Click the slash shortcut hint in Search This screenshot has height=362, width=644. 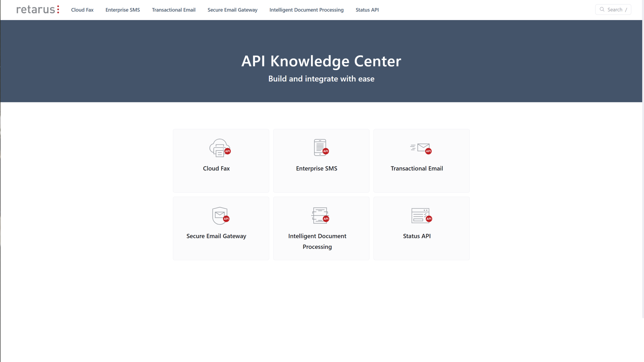pyautogui.click(x=626, y=10)
